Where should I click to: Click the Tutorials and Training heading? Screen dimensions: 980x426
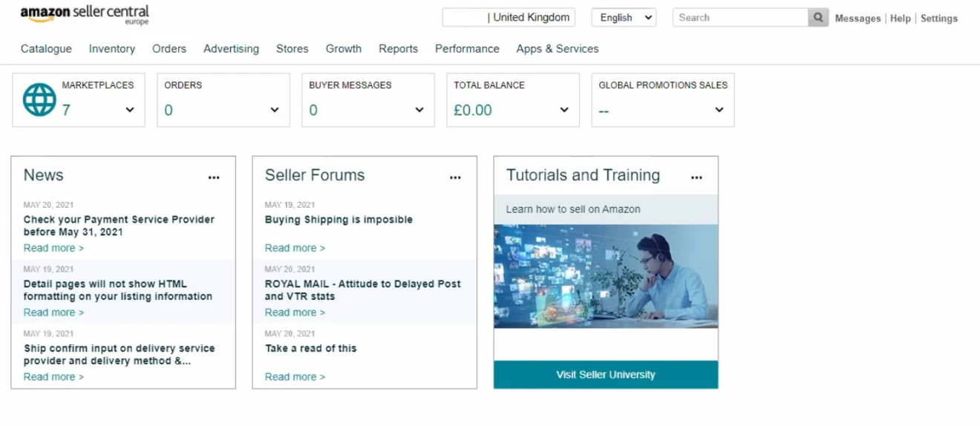(583, 175)
